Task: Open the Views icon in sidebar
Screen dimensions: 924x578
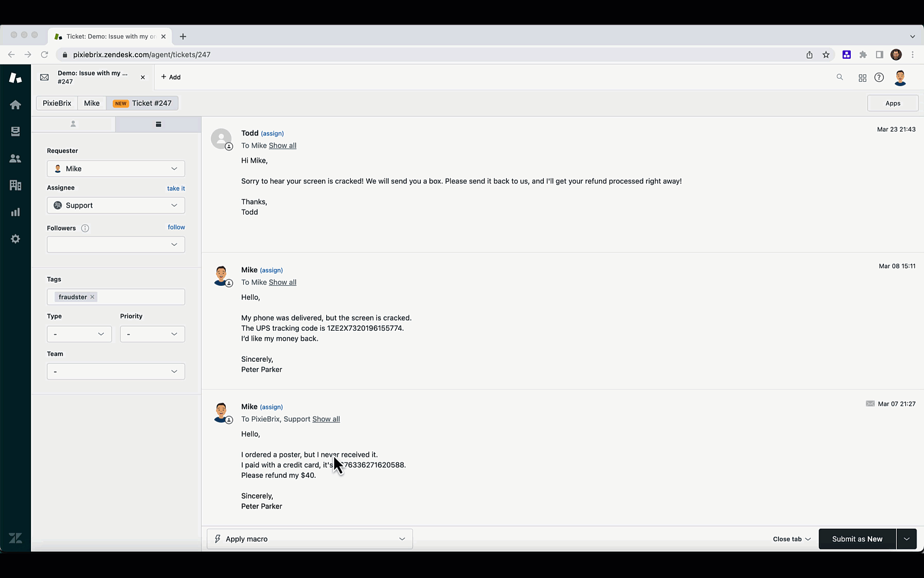Action: [16, 132]
